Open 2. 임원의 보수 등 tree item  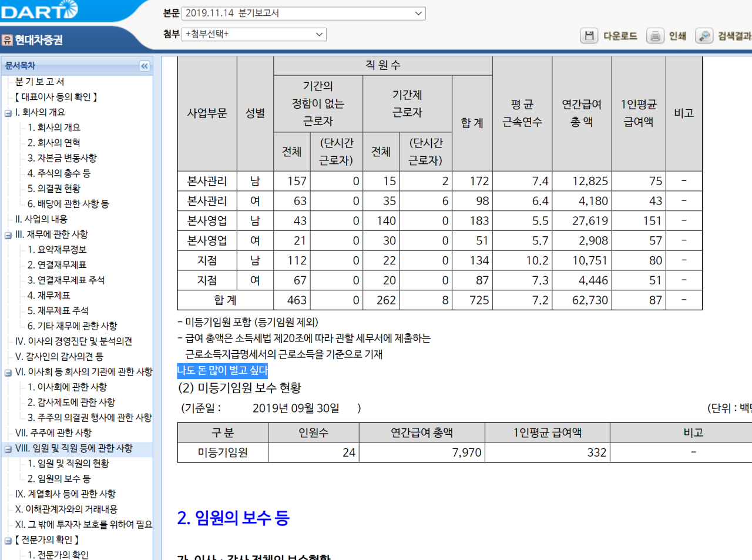tap(59, 479)
